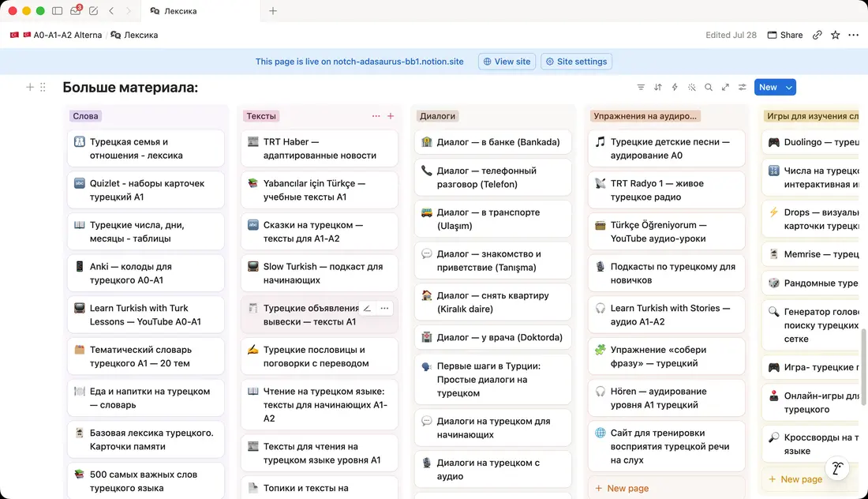Open Диалог — у врача (Doktorda) card
This screenshot has height=499, width=868.
tap(492, 337)
